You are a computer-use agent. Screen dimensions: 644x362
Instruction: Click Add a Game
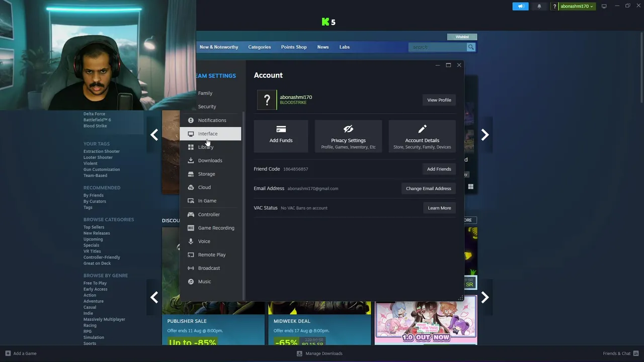pyautogui.click(x=21, y=353)
